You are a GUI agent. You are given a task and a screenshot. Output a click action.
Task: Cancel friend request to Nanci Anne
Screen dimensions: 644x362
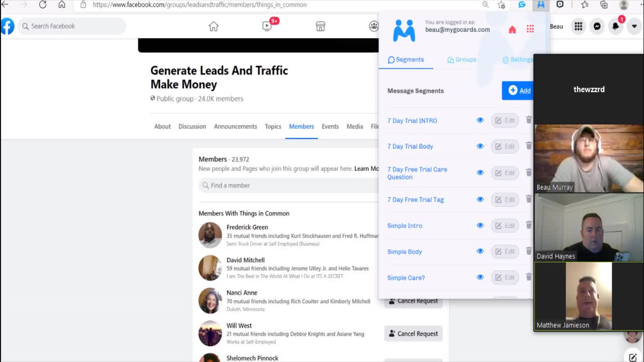414,301
